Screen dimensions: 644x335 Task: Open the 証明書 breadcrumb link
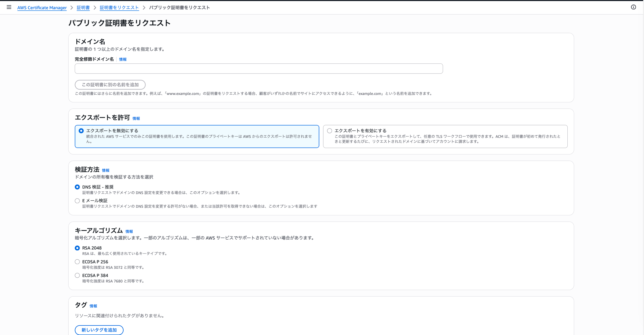click(x=83, y=8)
